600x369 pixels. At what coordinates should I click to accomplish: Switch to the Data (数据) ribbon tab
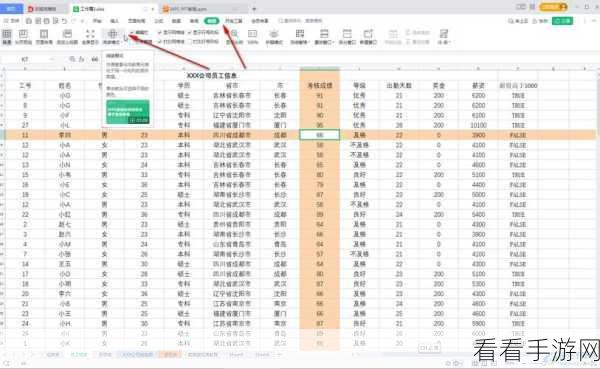(x=176, y=21)
